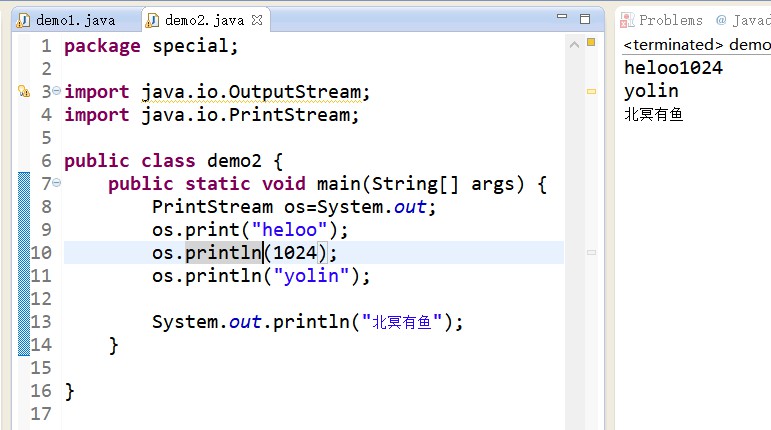This screenshot has height=430, width=771.
Task: Jump to the current line overview ruler marker
Action: [592, 253]
